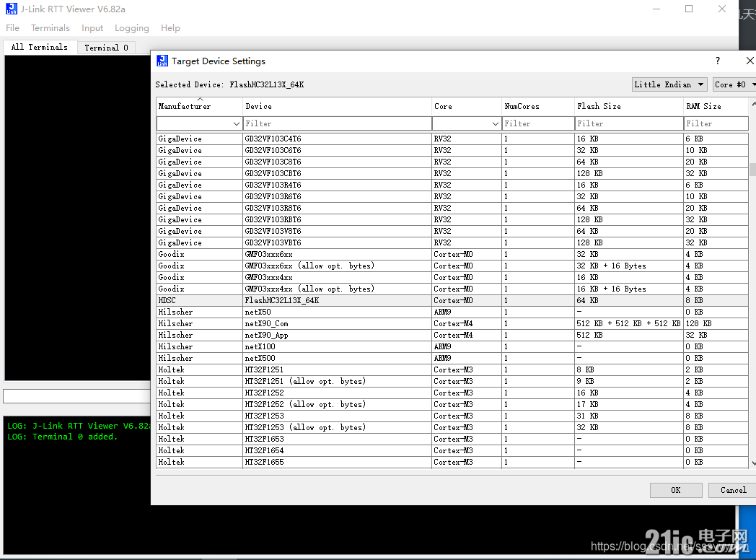Viewport: 756px width, 560px height.
Task: Select the GD32VF103RBT6 device row
Action: pyautogui.click(x=452, y=220)
